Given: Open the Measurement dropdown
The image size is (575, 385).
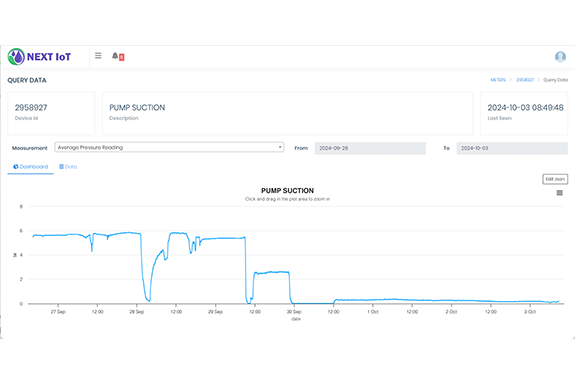Looking at the screenshot, I should pos(169,147).
